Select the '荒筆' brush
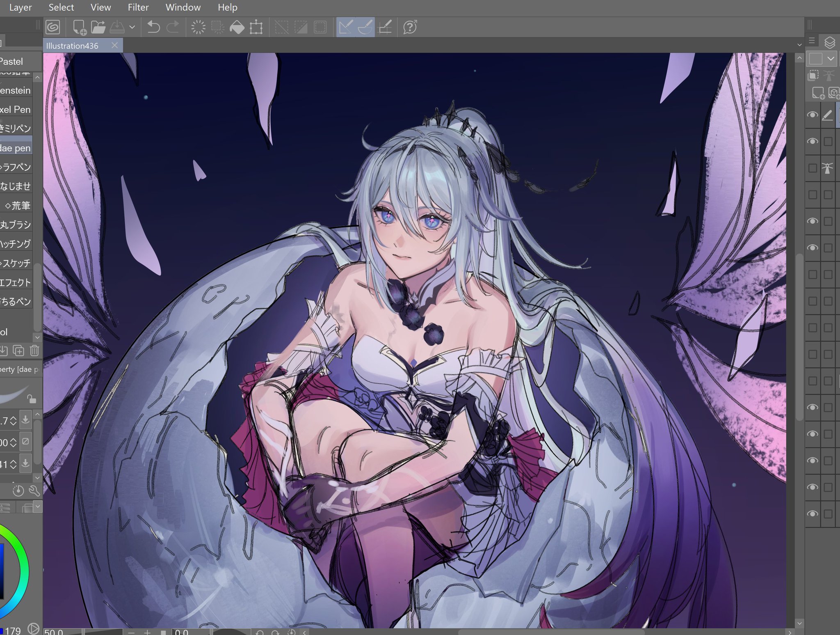This screenshot has width=840, height=635. (16, 205)
